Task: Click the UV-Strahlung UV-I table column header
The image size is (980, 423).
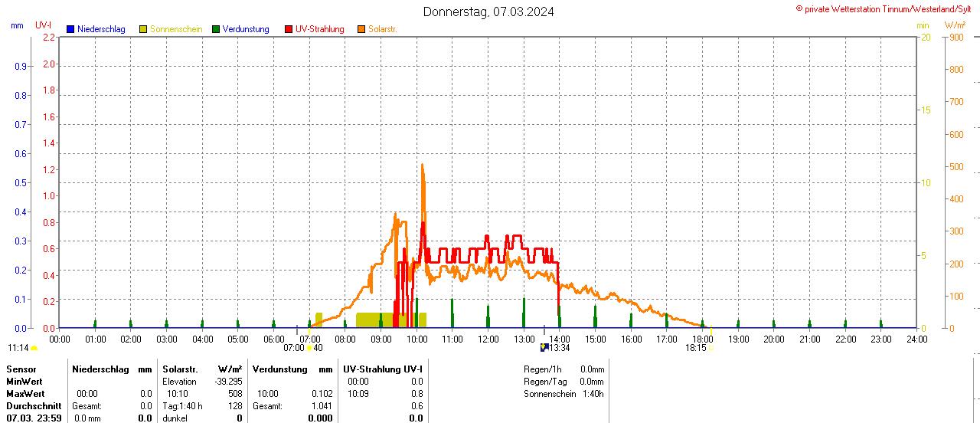Action: pos(383,369)
